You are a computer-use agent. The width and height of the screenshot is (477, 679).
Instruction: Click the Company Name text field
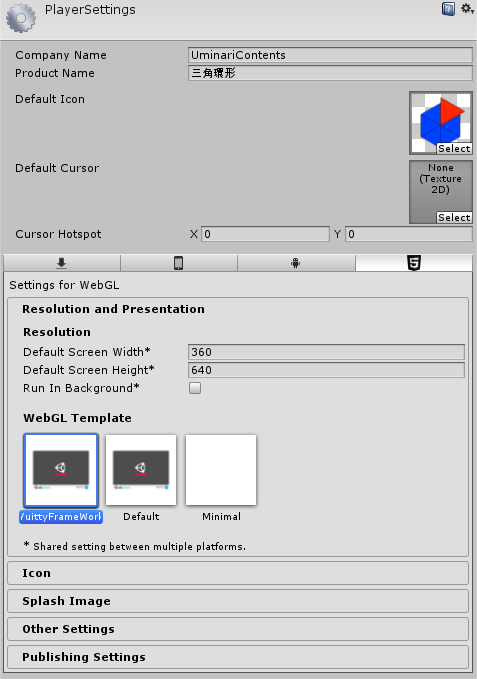pos(330,55)
